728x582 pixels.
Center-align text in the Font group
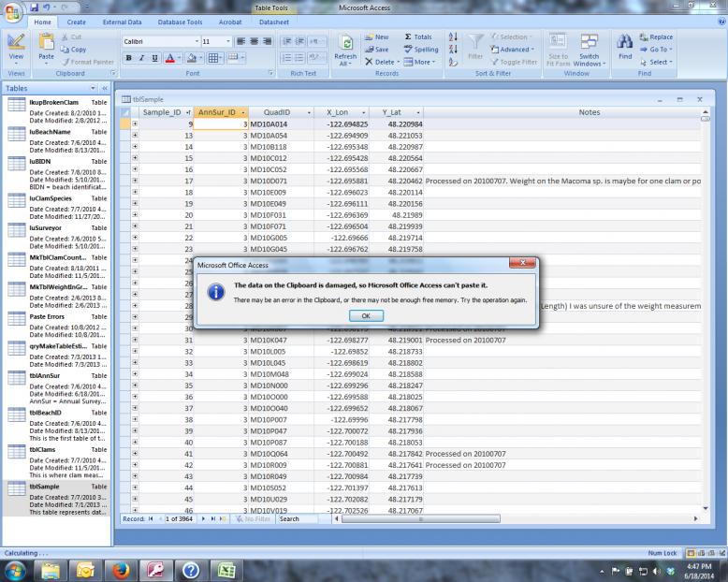(x=254, y=41)
